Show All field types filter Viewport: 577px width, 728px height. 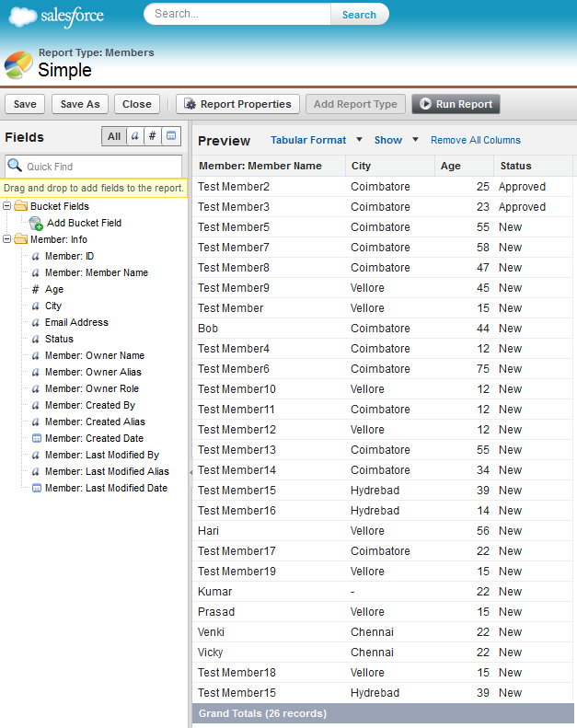coord(114,136)
